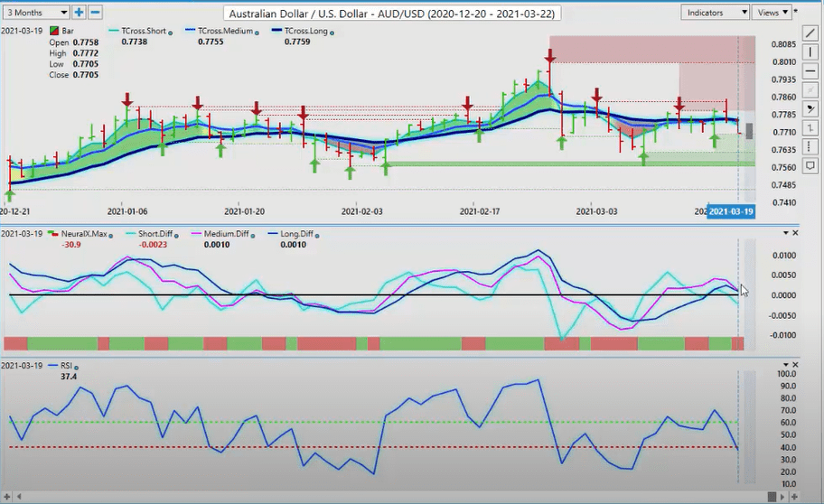Click the gray price marker on chart edge

[x=749, y=131]
